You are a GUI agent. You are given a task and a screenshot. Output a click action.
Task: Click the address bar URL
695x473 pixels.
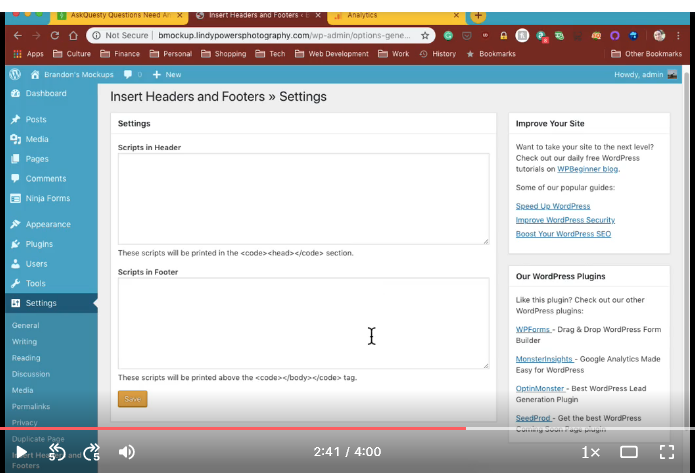click(x=284, y=35)
